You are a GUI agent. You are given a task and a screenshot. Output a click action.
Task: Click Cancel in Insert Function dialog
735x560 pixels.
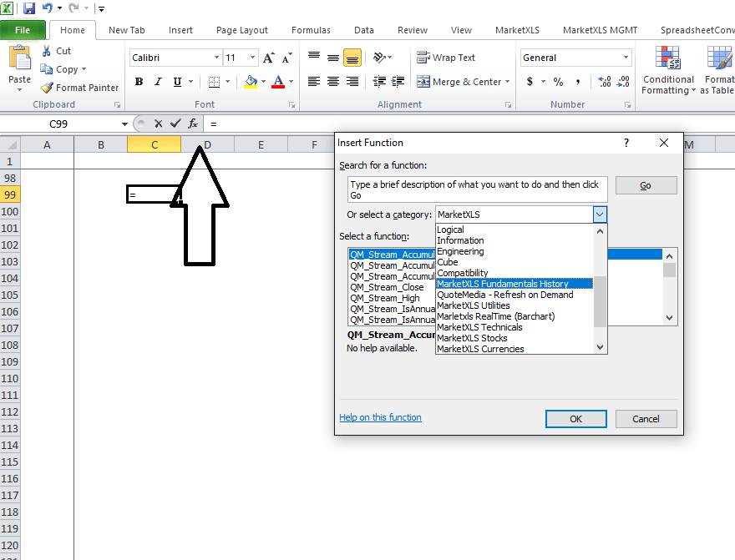[x=646, y=419]
